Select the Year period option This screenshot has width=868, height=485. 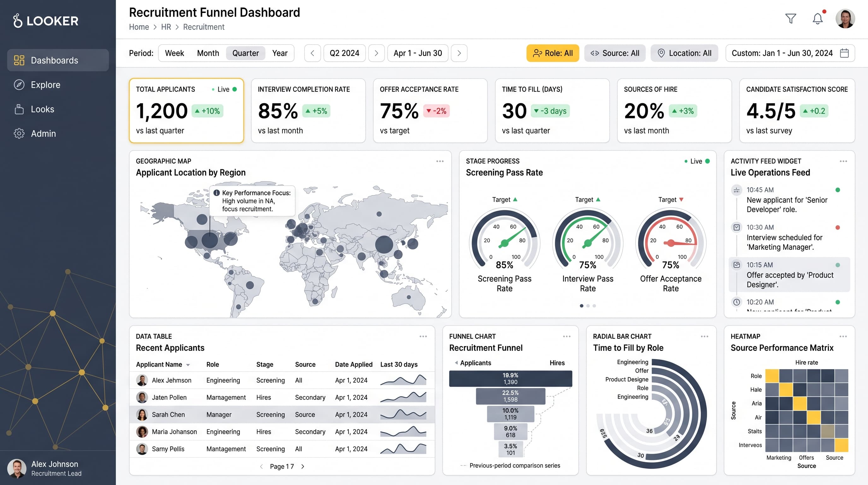(280, 53)
